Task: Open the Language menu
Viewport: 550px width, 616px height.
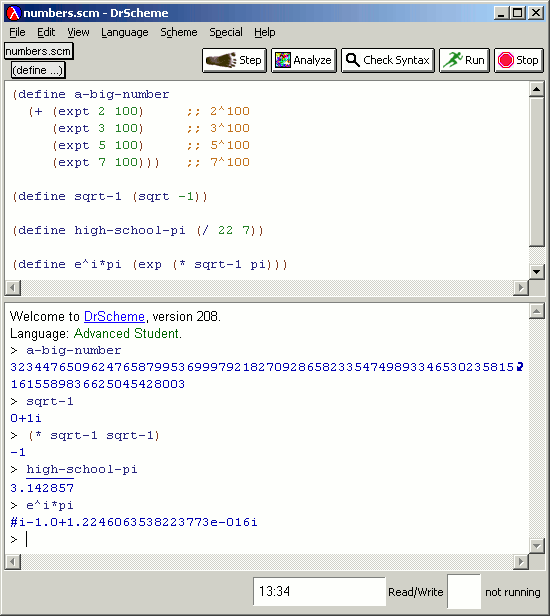Action: [x=125, y=32]
